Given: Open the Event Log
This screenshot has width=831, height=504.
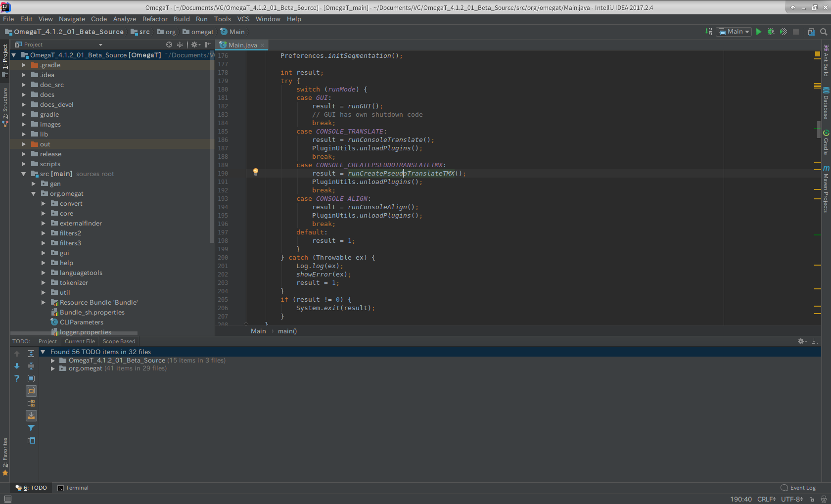Looking at the screenshot, I should click(798, 488).
